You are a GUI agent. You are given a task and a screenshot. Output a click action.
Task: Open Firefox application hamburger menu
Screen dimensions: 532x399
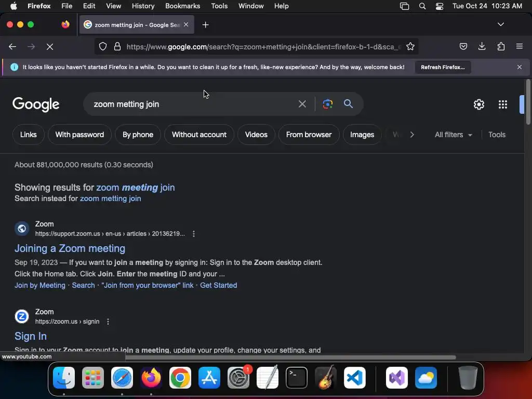(519, 46)
